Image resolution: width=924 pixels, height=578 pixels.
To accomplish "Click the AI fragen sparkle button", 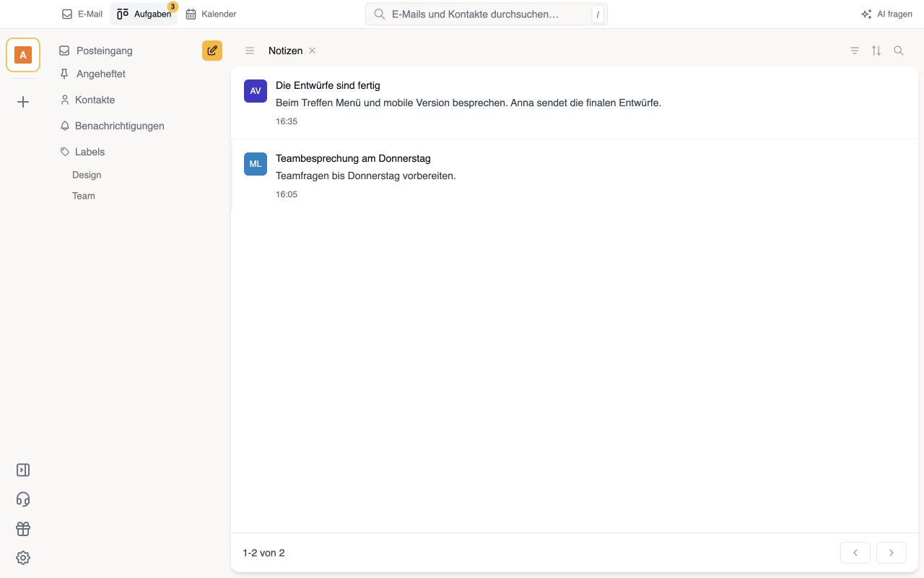I will [x=886, y=14].
